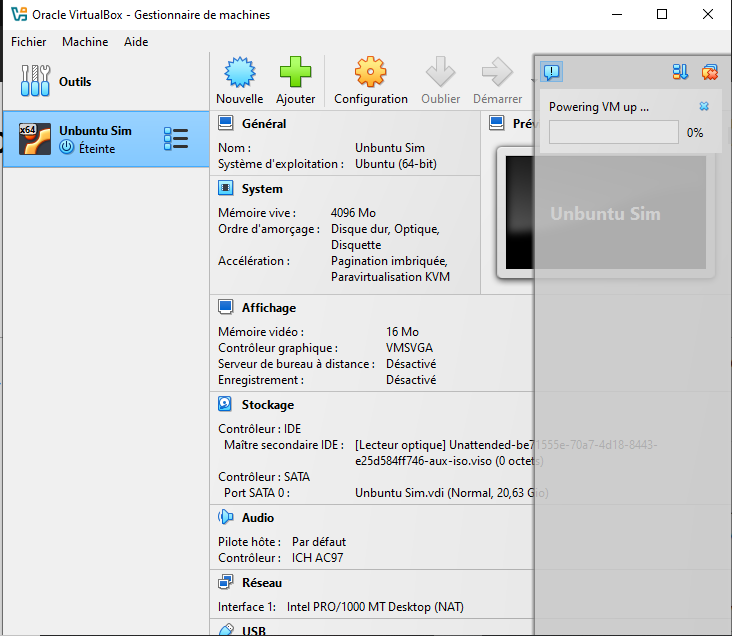Clear all notifications with red-X icon
The height and width of the screenshot is (636, 732).
pyautogui.click(x=710, y=71)
